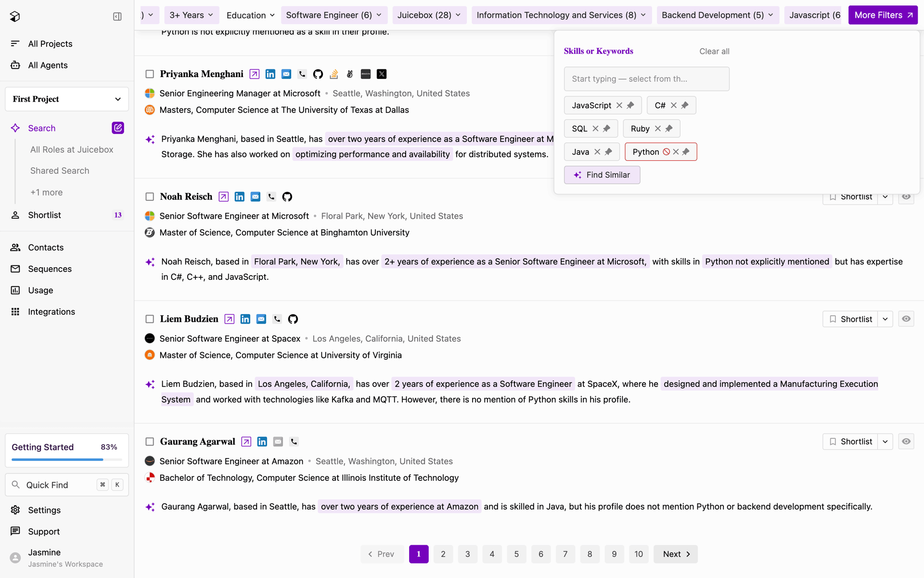The image size is (924, 578).
Task: Check the Gaurang Agarwal row checkbox
Action: [150, 442]
